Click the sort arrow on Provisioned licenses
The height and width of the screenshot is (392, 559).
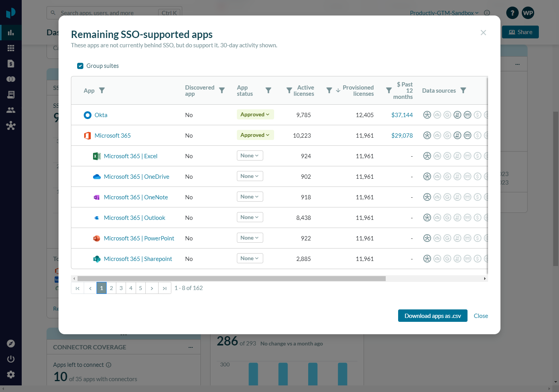338,90
